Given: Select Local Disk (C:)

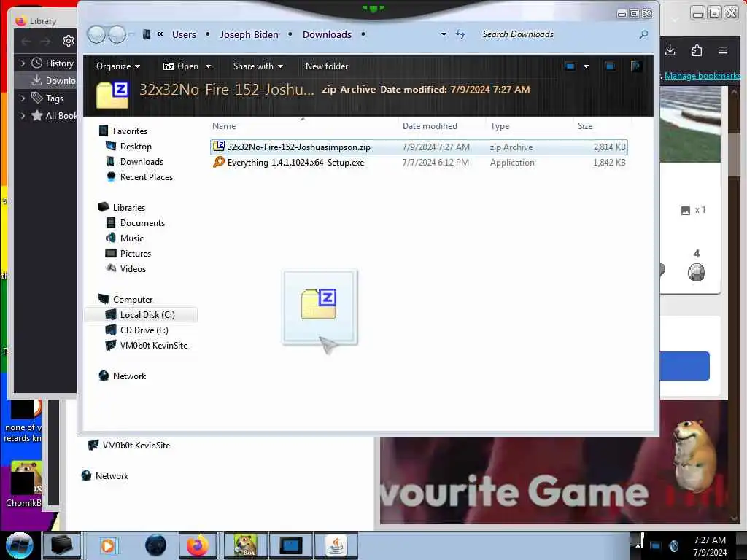Looking at the screenshot, I should point(141,315).
